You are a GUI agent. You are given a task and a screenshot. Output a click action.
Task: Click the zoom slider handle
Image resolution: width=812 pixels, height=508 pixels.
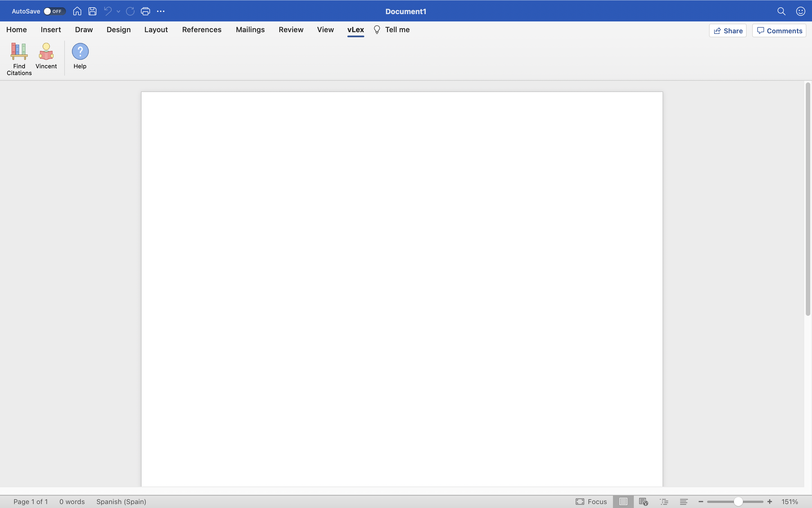pos(738,502)
